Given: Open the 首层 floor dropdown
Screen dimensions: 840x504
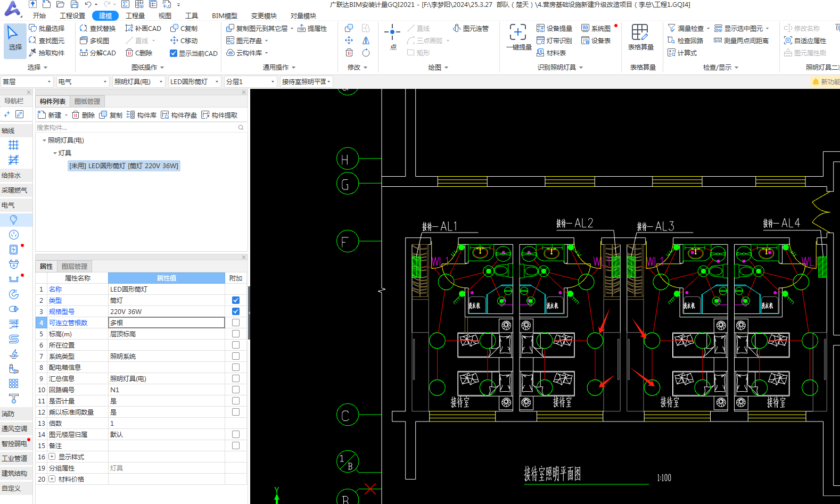Looking at the screenshot, I should pos(27,81).
